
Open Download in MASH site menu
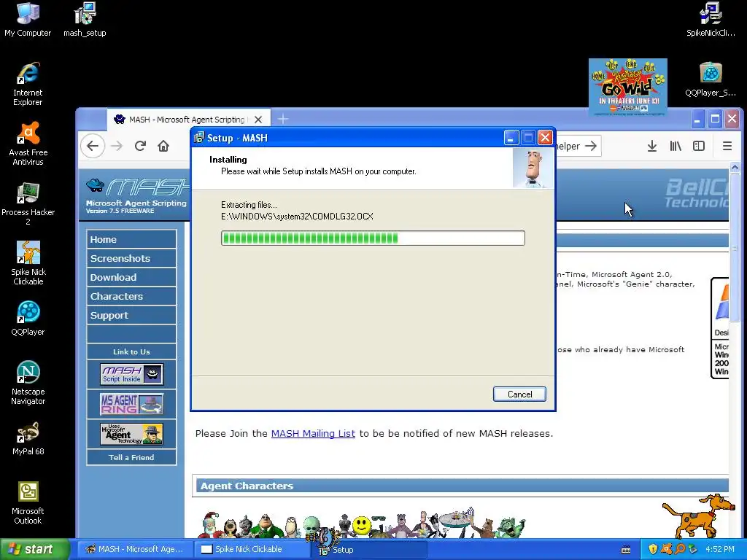pos(131,277)
